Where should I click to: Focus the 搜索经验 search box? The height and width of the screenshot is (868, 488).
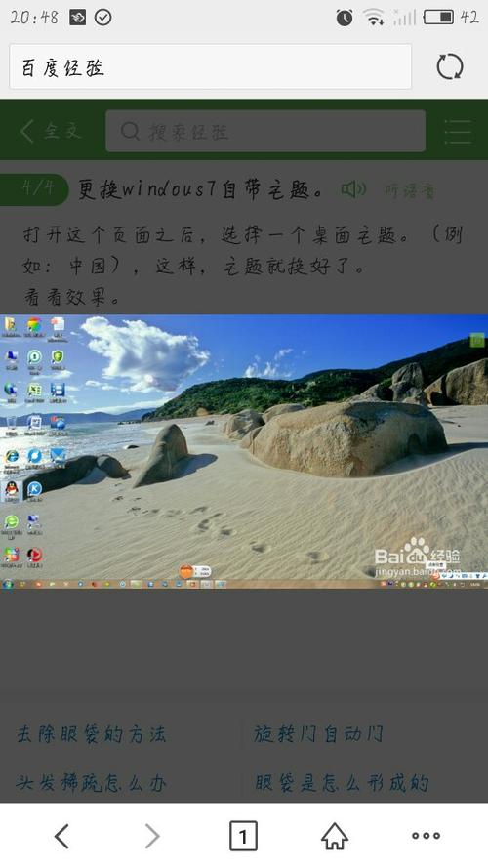coord(265,131)
